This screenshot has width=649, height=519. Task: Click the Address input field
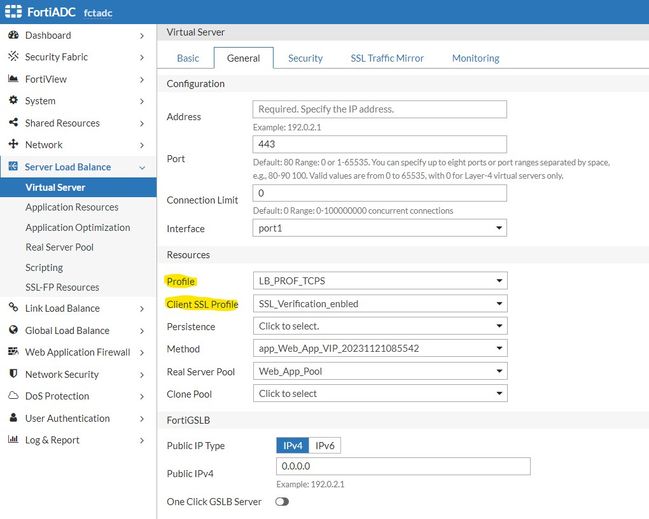coord(380,109)
